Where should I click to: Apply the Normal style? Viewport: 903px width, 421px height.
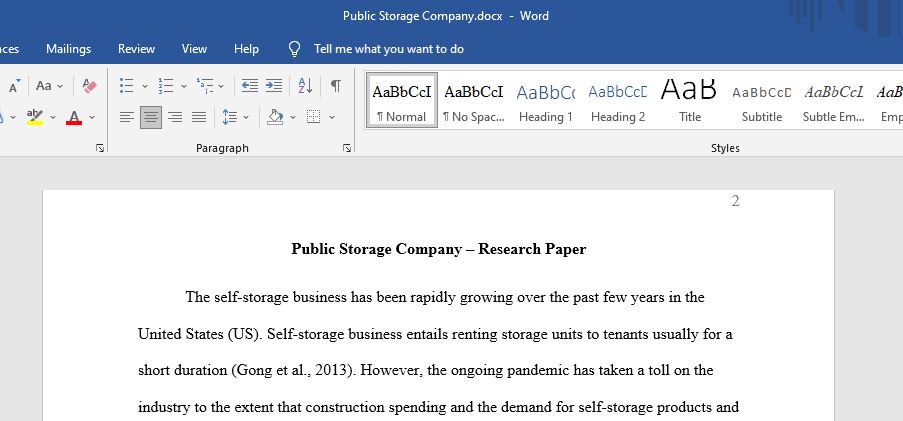tap(402, 100)
